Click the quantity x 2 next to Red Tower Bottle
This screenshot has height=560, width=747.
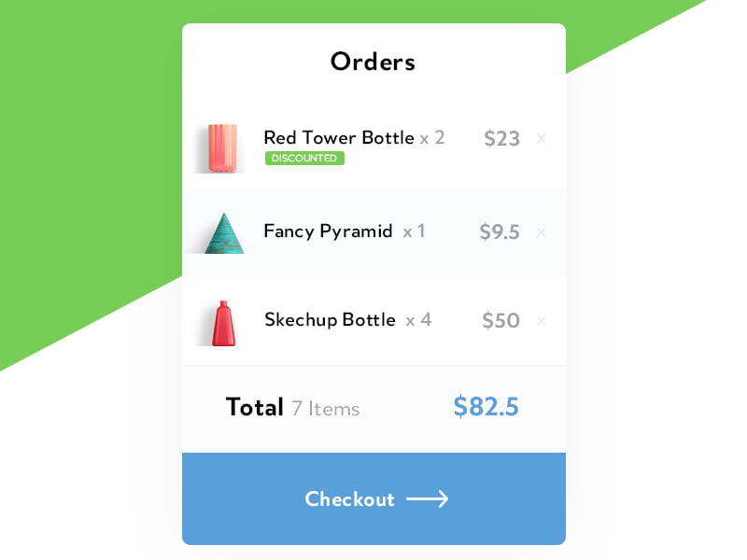pyautogui.click(x=434, y=138)
